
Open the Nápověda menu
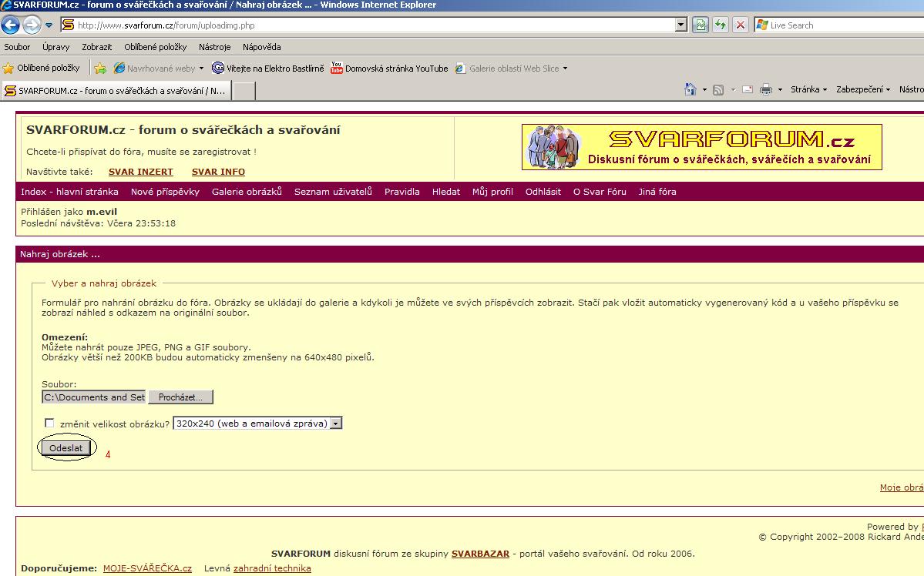pyautogui.click(x=262, y=47)
